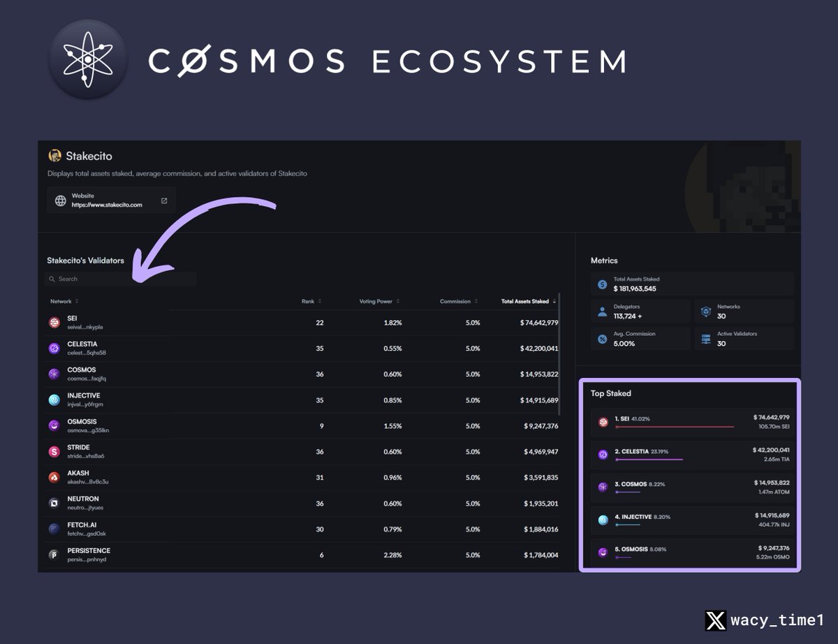The height and width of the screenshot is (644, 838).
Task: Click the 2.65m TIA amount
Action: pyautogui.click(x=777, y=460)
